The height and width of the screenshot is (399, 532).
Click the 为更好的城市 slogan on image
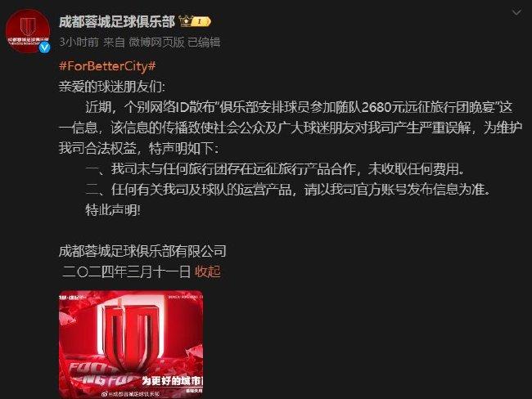pyautogui.click(x=173, y=381)
